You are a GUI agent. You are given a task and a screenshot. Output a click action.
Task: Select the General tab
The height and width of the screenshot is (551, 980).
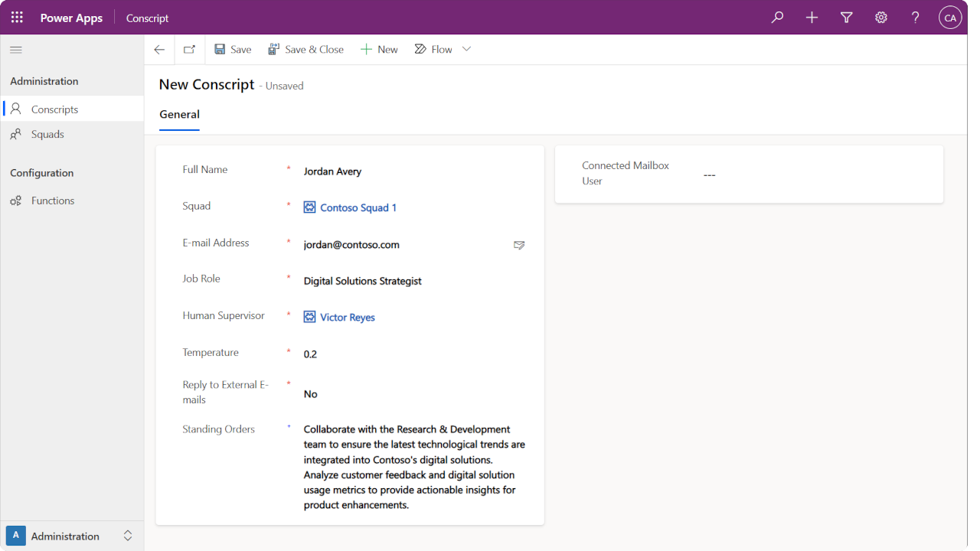[179, 115]
